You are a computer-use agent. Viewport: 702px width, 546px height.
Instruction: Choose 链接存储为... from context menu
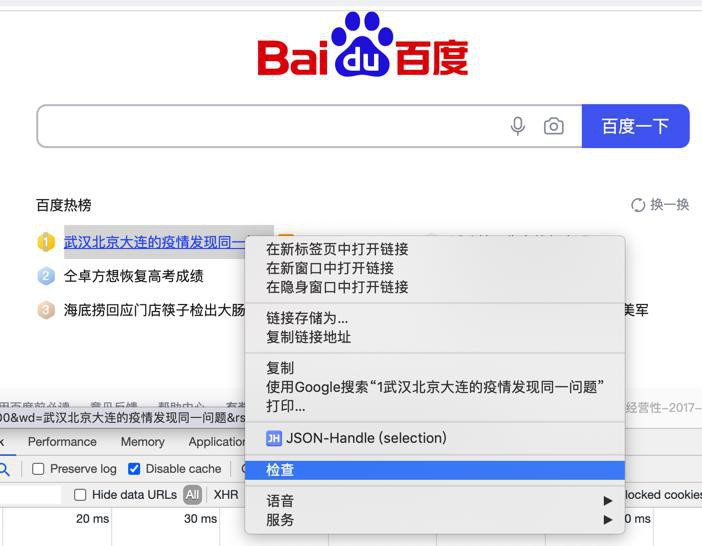[x=435, y=318]
